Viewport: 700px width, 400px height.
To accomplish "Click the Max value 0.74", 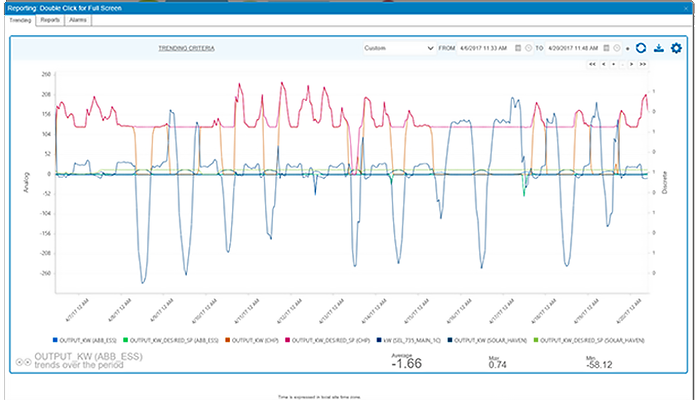I will coord(497,365).
